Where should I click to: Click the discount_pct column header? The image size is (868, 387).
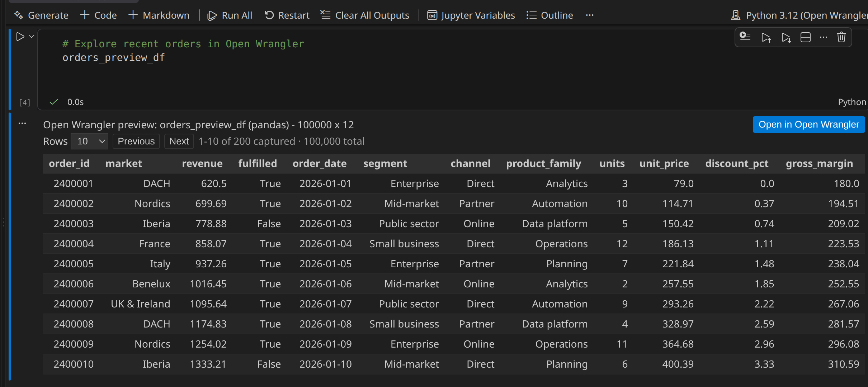coord(737,164)
